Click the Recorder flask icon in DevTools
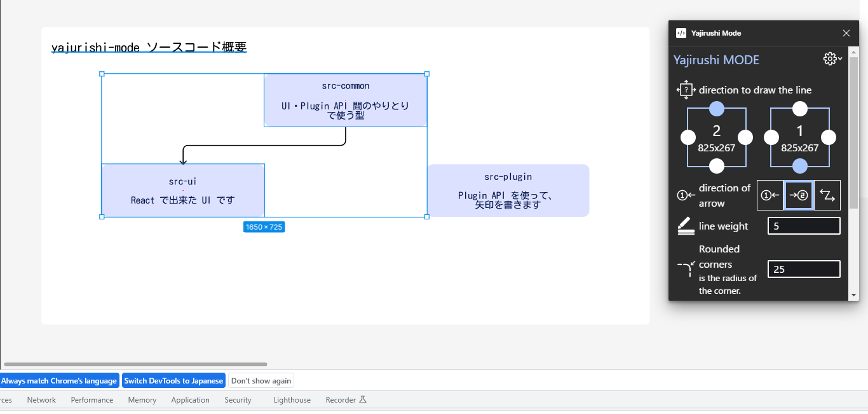868x414 pixels. tap(363, 399)
